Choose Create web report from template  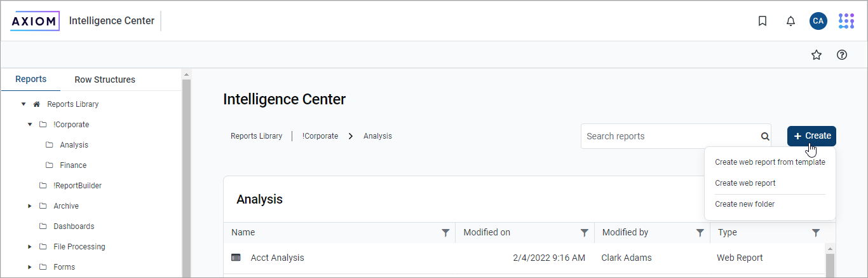tap(770, 162)
